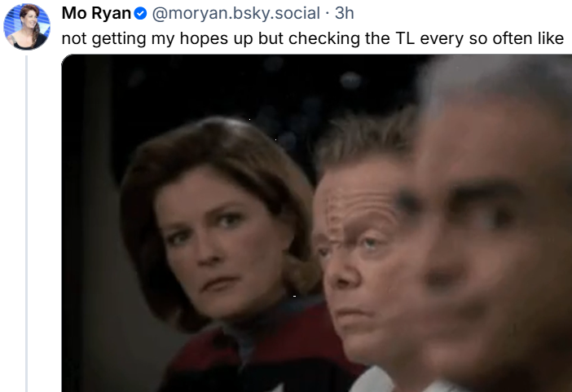Select the "Ryan" surname in display name

(111, 14)
